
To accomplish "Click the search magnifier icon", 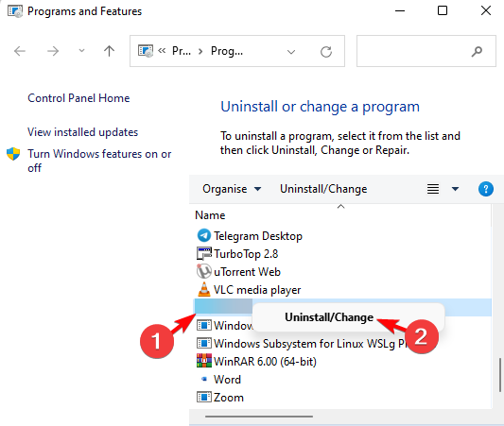I will [477, 51].
